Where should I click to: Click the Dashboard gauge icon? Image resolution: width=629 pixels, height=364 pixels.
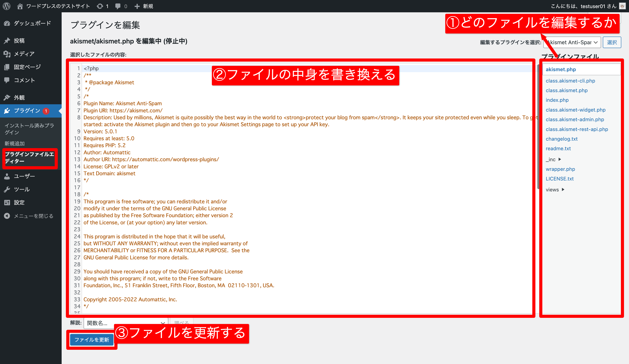point(7,23)
